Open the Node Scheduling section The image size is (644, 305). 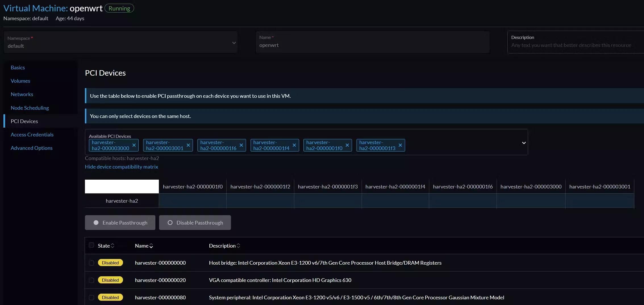(30, 108)
